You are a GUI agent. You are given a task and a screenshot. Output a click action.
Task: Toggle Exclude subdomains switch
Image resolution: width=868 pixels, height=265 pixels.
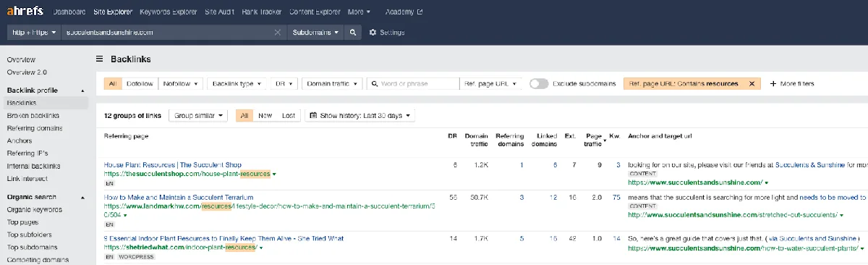pos(539,84)
